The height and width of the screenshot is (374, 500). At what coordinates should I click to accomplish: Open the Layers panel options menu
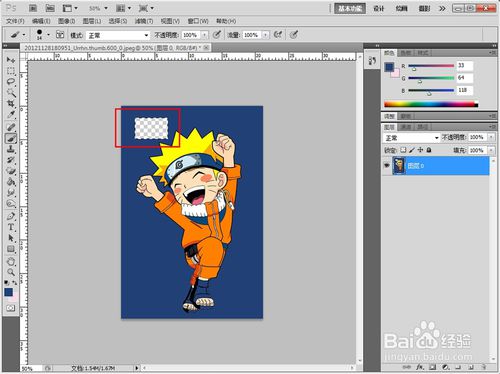pyautogui.click(x=492, y=127)
